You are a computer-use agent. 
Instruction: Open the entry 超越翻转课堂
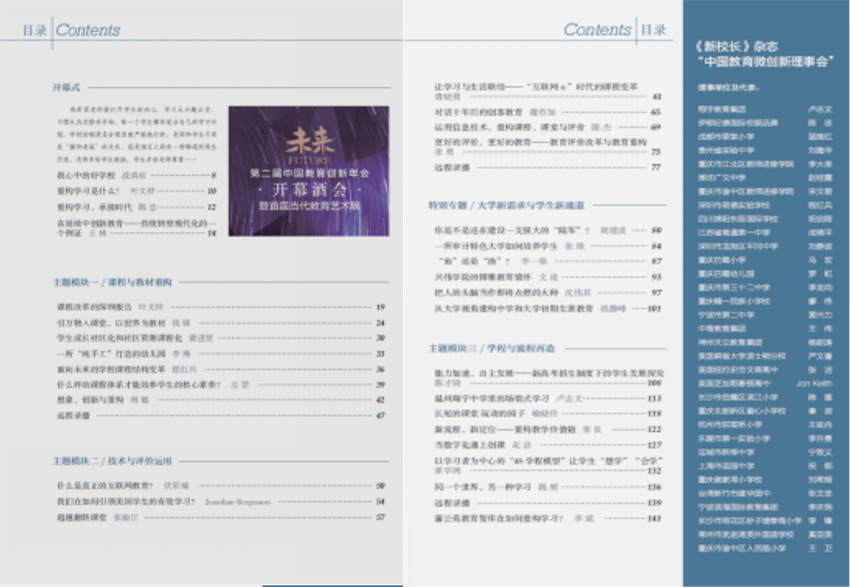tap(95, 517)
